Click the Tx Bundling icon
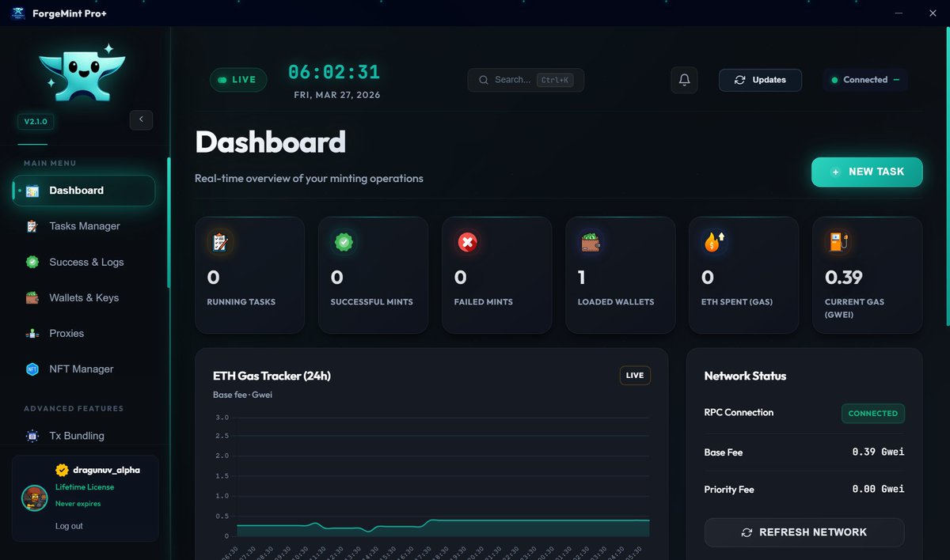Image resolution: width=950 pixels, height=560 pixels. pyautogui.click(x=32, y=436)
